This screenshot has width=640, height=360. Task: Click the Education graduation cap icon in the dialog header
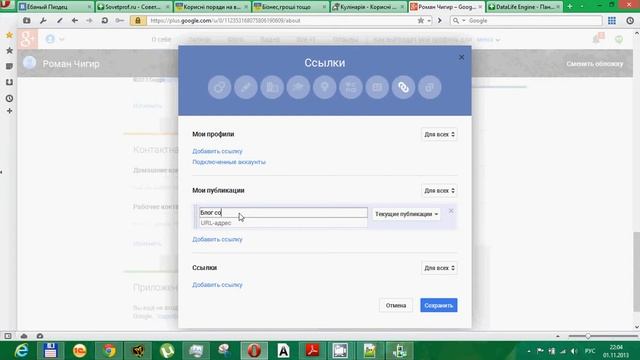pyautogui.click(x=298, y=87)
